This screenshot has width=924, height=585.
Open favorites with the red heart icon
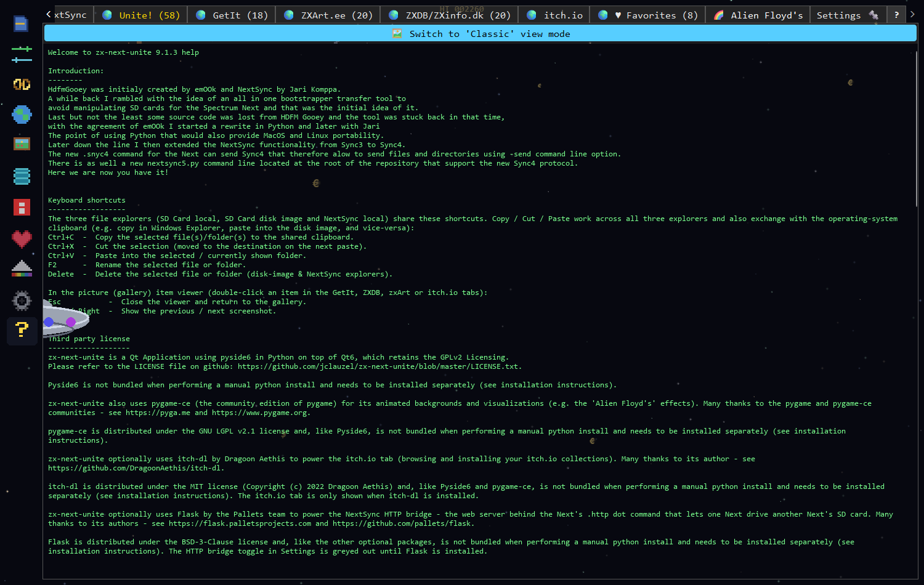coord(22,239)
